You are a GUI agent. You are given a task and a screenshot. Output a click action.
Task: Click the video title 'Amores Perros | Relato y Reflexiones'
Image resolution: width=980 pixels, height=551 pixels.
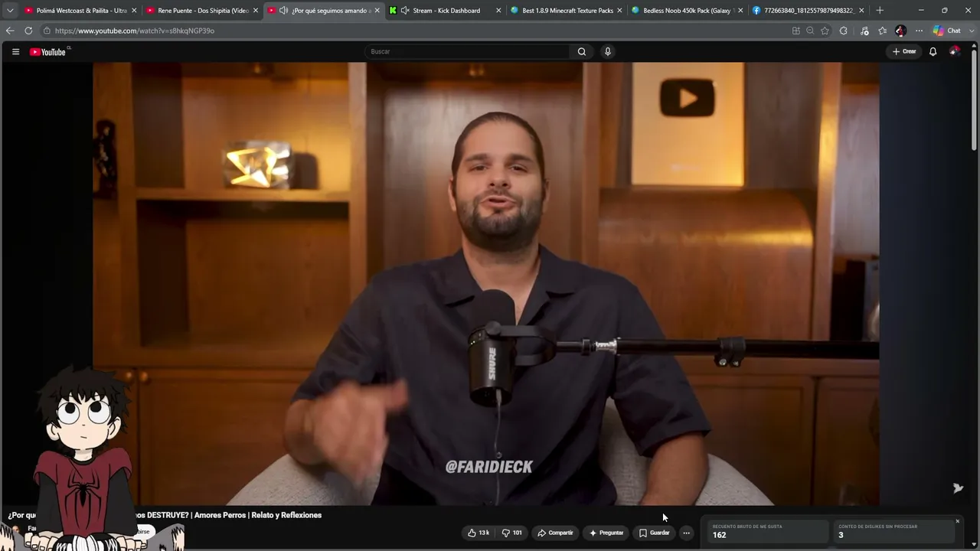pos(258,515)
